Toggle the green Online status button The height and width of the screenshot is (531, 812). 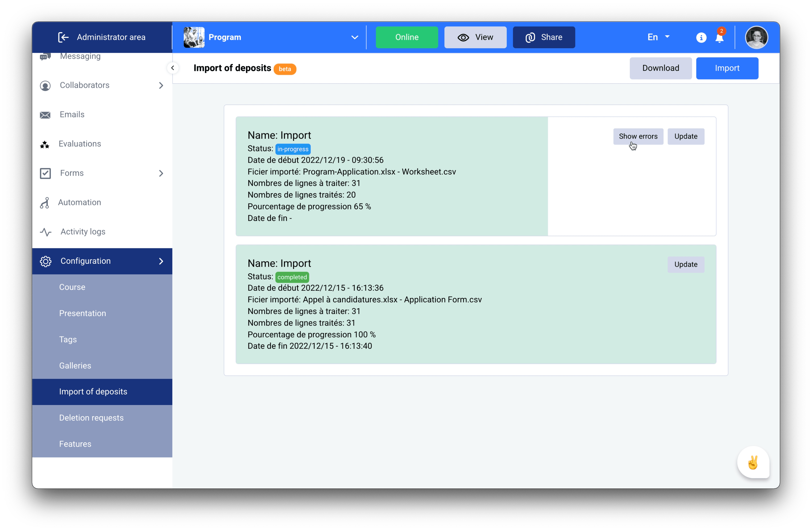pyautogui.click(x=406, y=37)
